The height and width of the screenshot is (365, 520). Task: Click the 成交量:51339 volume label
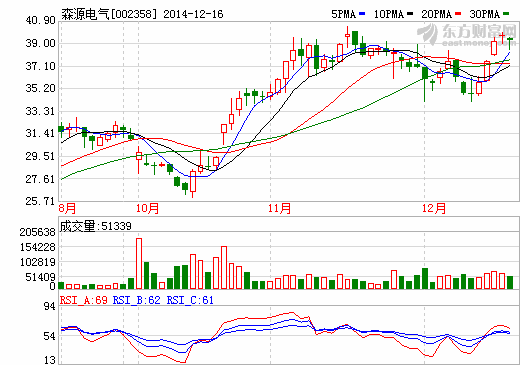pos(96,226)
